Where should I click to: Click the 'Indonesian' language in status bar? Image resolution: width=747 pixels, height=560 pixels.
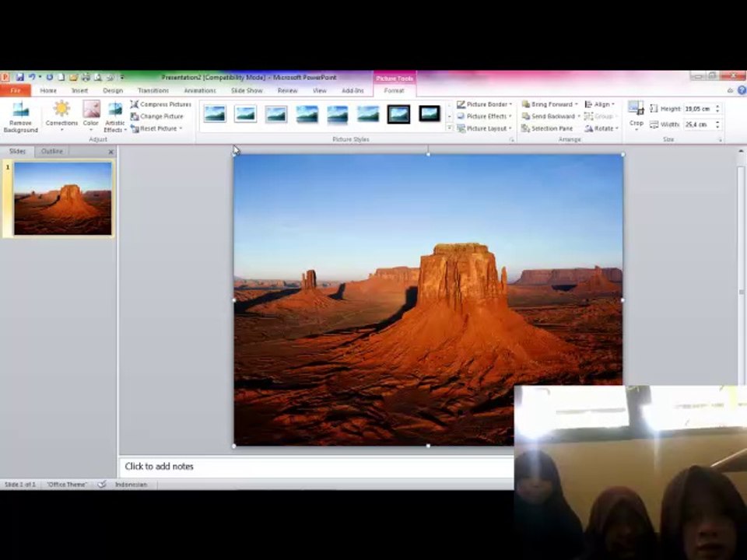coord(131,485)
